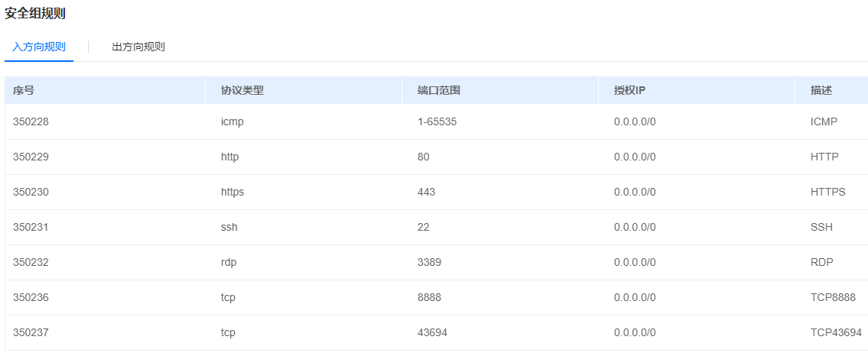Click the 安全组规则 heading

[35, 13]
